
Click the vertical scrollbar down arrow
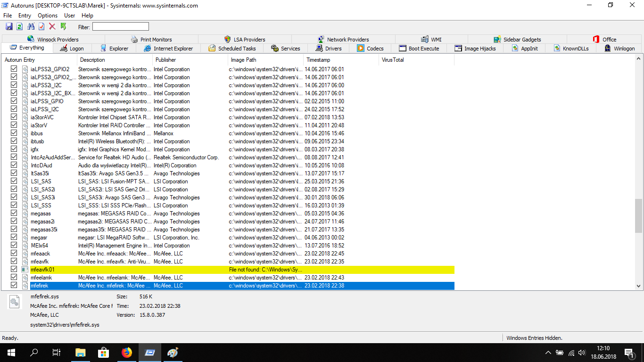639,286
